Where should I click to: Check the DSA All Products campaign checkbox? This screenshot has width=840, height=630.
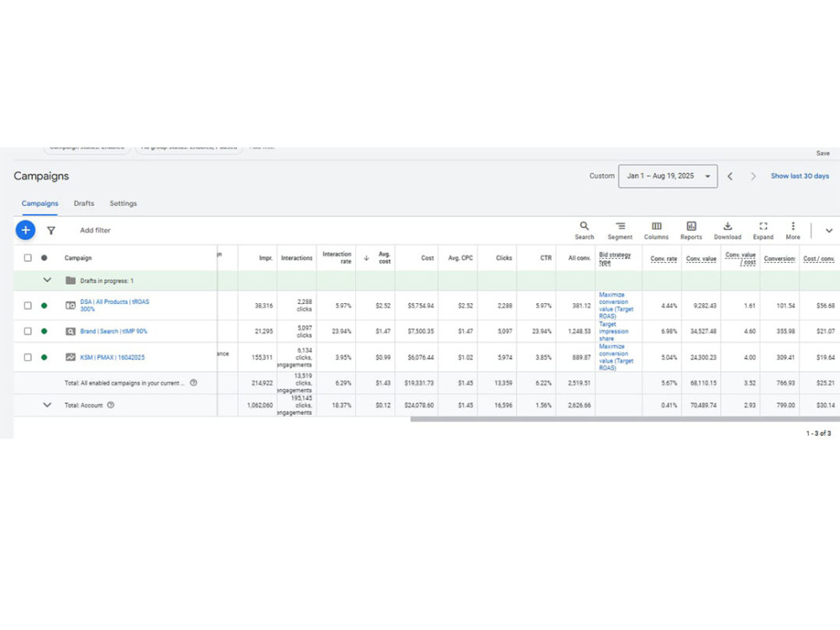tap(28, 306)
